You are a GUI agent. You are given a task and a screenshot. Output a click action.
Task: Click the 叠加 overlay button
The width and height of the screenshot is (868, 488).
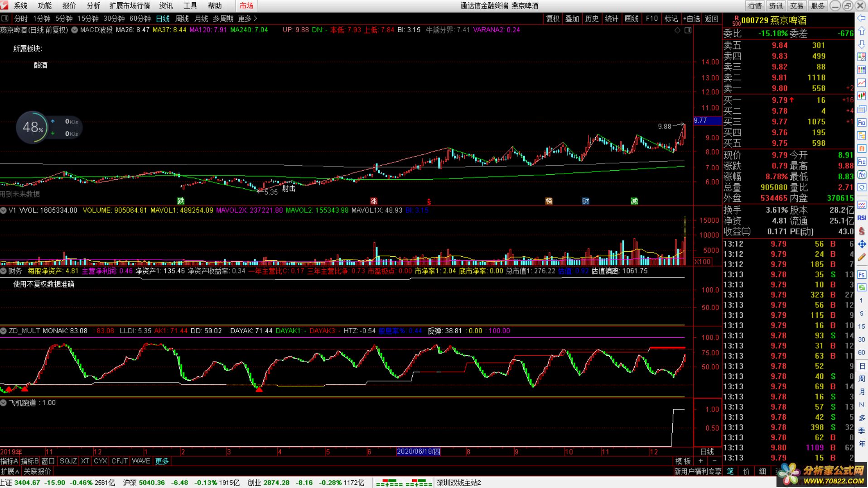click(572, 19)
